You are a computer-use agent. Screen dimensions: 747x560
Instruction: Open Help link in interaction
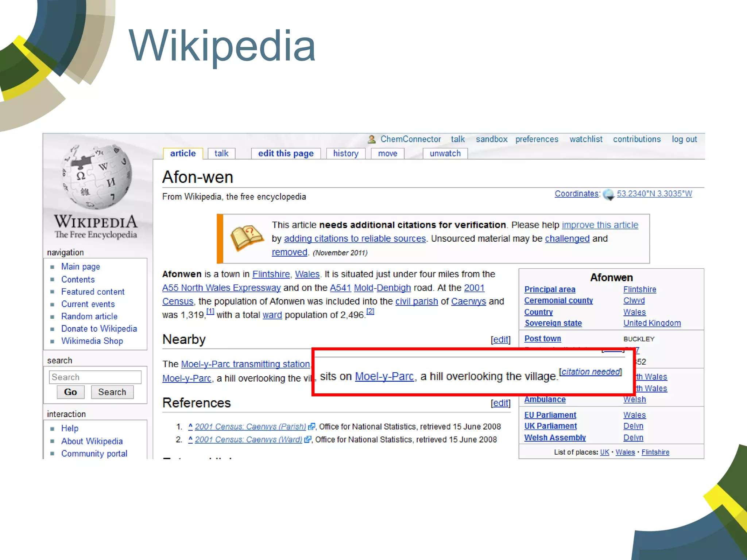point(70,428)
